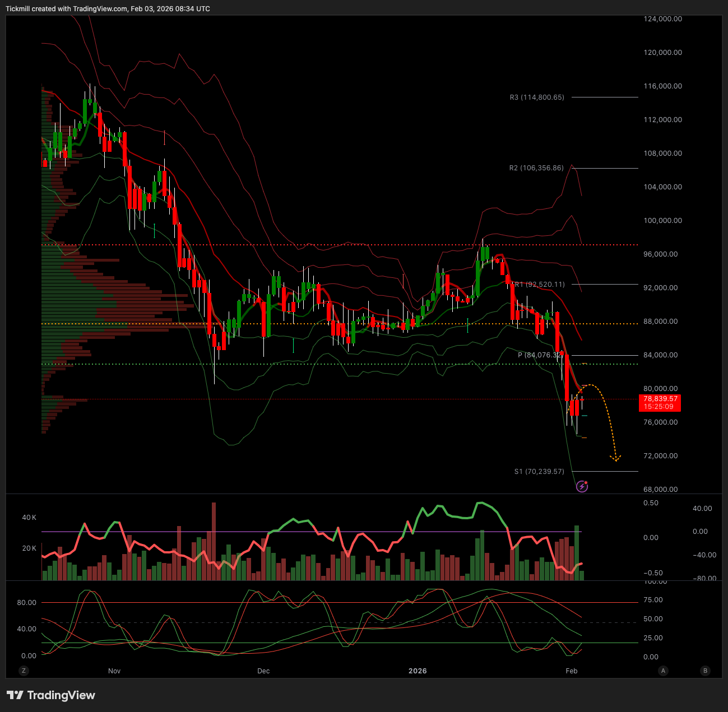Click the orange dashed arrowhead projection
Image resolution: width=728 pixels, height=712 pixels.
point(616,459)
